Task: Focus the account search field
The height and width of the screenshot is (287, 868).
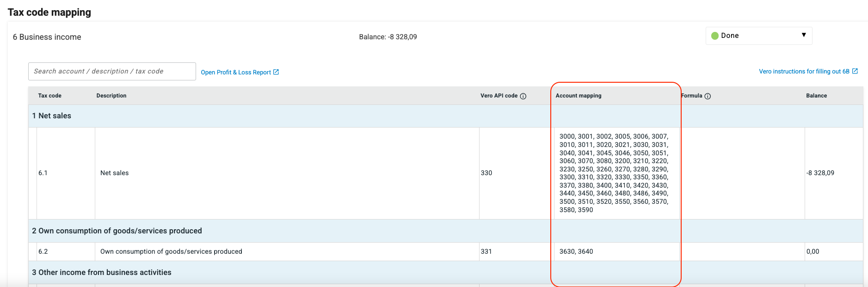Action: coord(112,71)
